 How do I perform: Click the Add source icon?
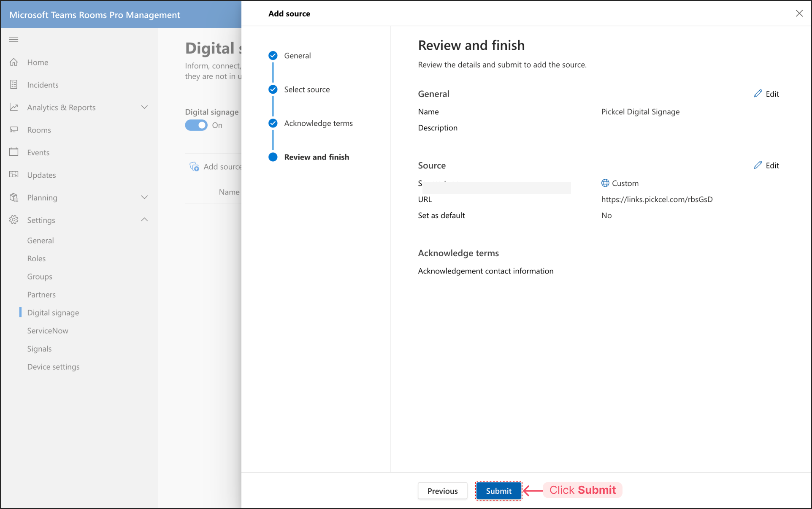(194, 167)
